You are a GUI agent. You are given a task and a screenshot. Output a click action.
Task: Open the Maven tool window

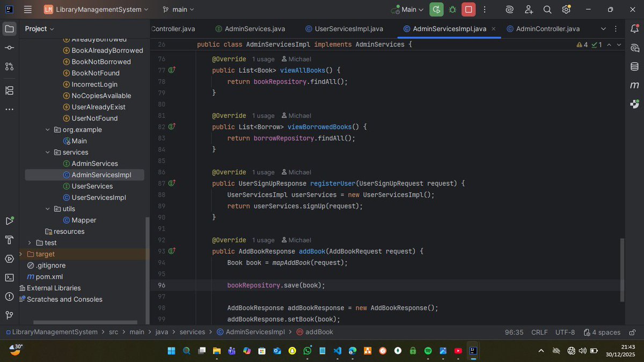635,85
